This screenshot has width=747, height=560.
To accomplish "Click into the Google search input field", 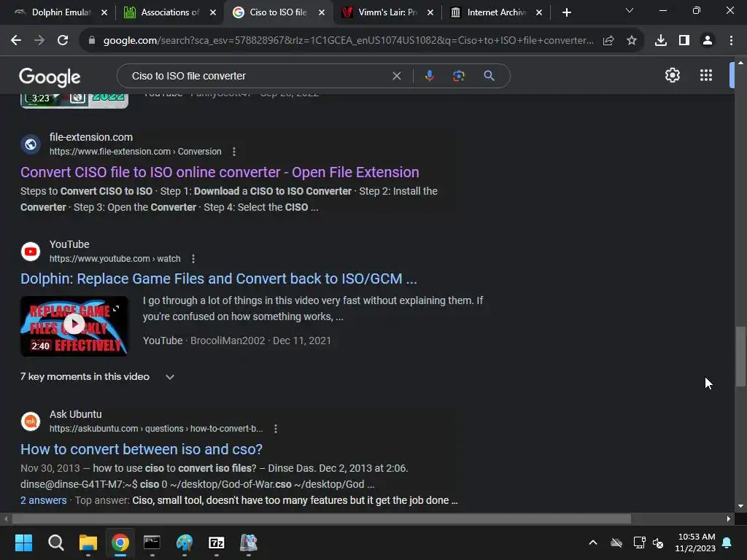I will coord(260,76).
